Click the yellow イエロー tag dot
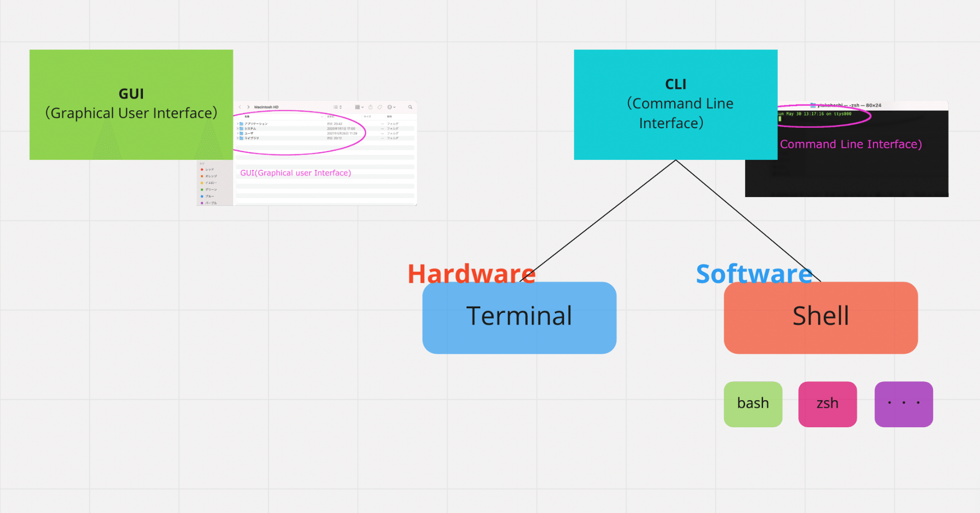 click(x=202, y=183)
